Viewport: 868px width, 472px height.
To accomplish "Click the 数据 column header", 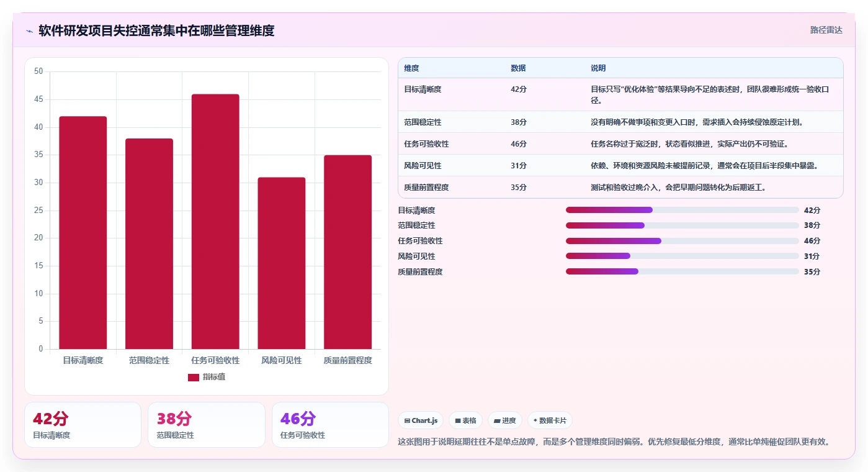I will (x=518, y=68).
